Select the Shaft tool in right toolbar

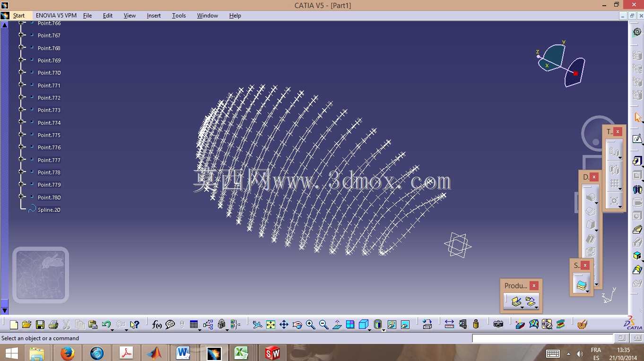point(637,189)
